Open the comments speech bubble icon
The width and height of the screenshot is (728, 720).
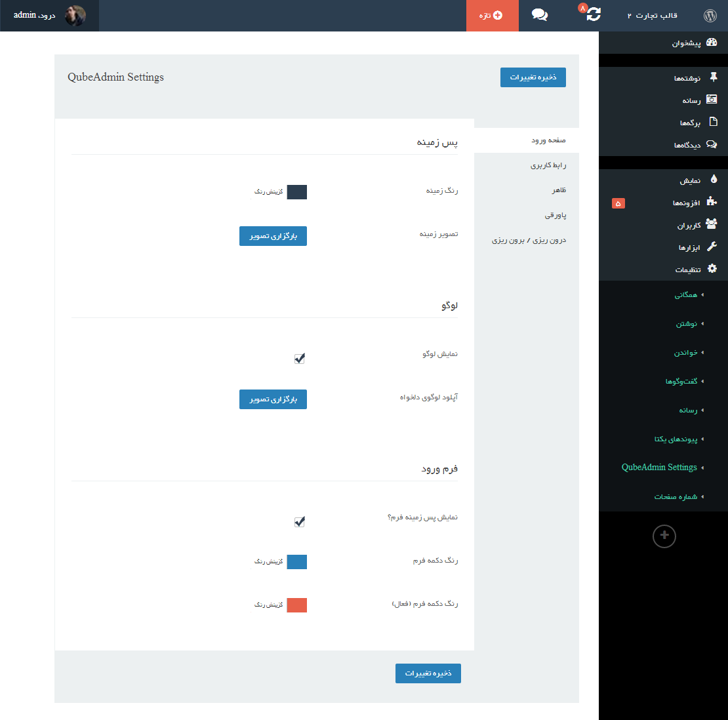click(540, 15)
